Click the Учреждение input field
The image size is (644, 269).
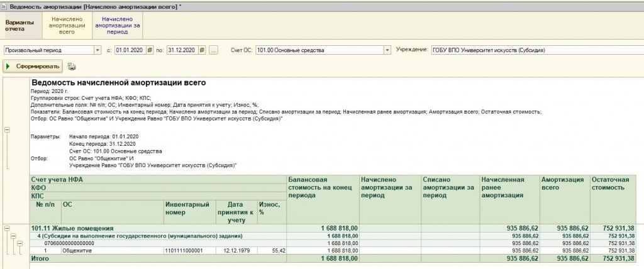(533, 50)
